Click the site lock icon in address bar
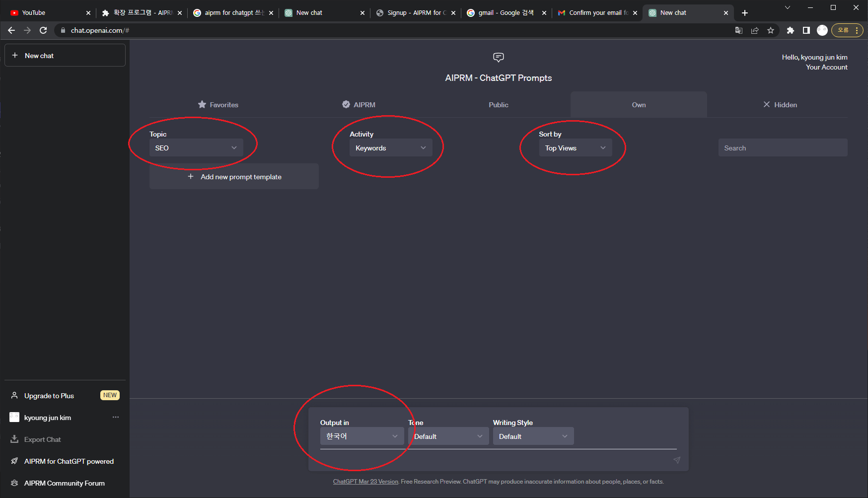The height and width of the screenshot is (498, 868). coord(63,30)
